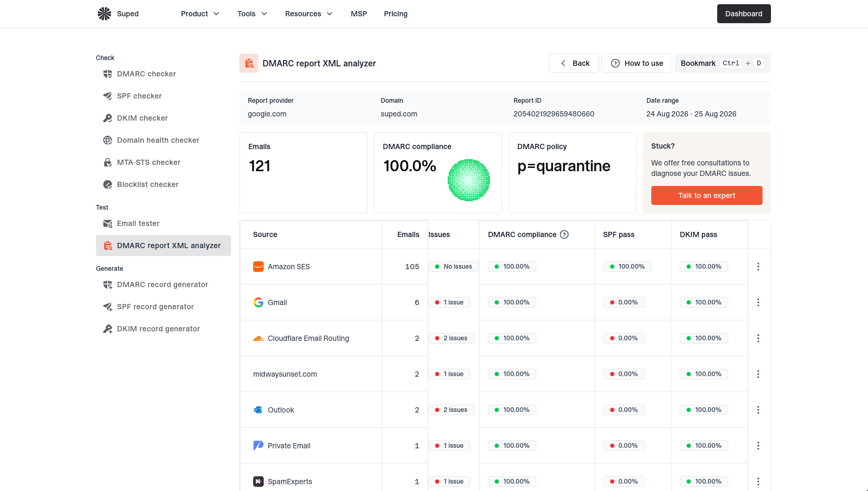Click the Outlook source icon
Viewport: 868px width, 491px height.
click(x=258, y=410)
